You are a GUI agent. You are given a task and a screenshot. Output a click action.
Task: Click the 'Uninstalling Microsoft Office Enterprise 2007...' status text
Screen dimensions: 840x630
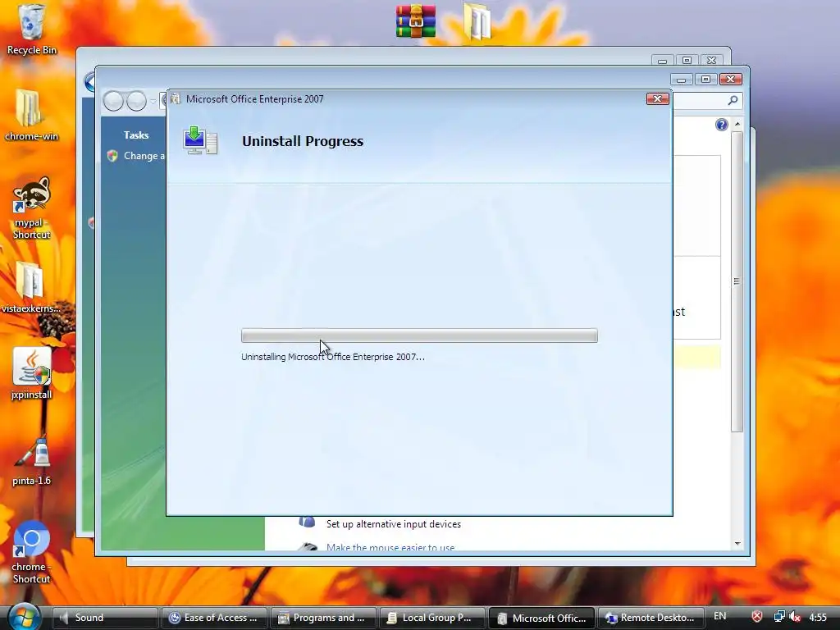(x=333, y=357)
